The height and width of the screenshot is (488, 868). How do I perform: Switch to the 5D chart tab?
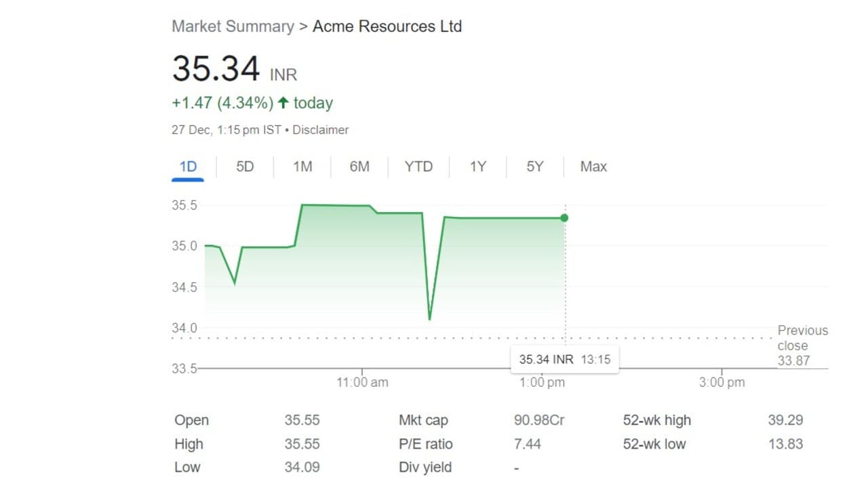(245, 167)
